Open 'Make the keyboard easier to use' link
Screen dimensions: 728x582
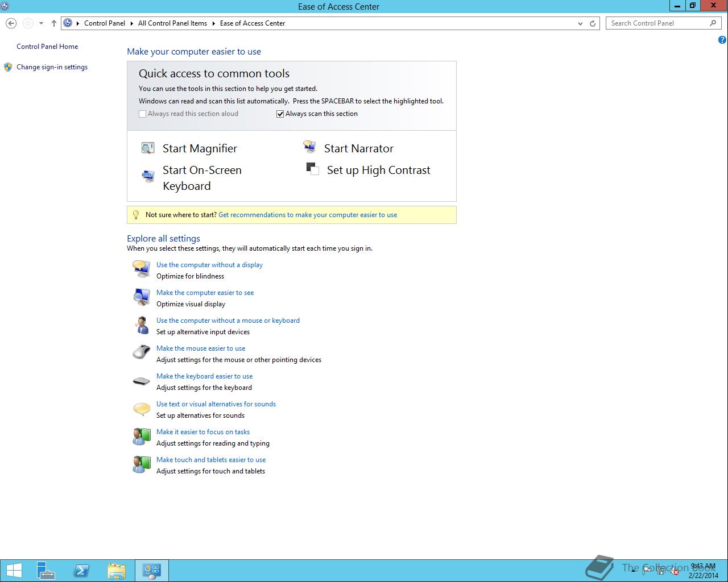204,376
